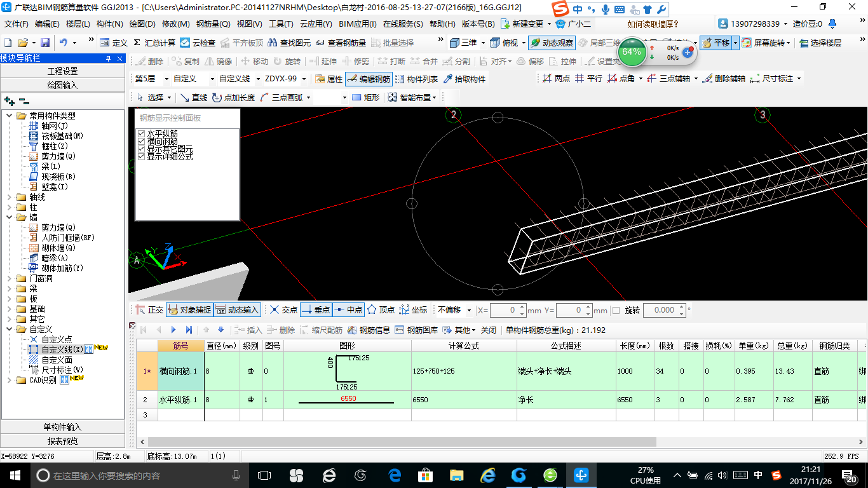Toggle 水平纵筋 display checkbox

click(141, 133)
